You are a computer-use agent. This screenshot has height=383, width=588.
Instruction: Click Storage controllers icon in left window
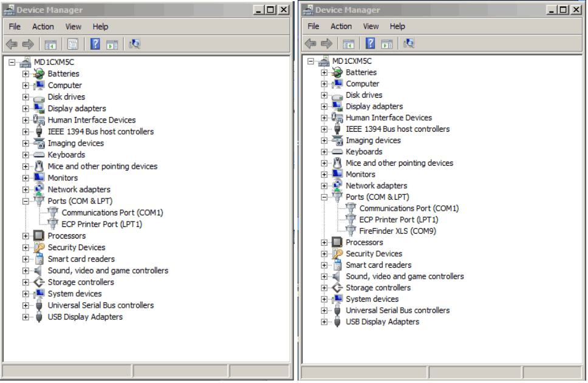(39, 282)
